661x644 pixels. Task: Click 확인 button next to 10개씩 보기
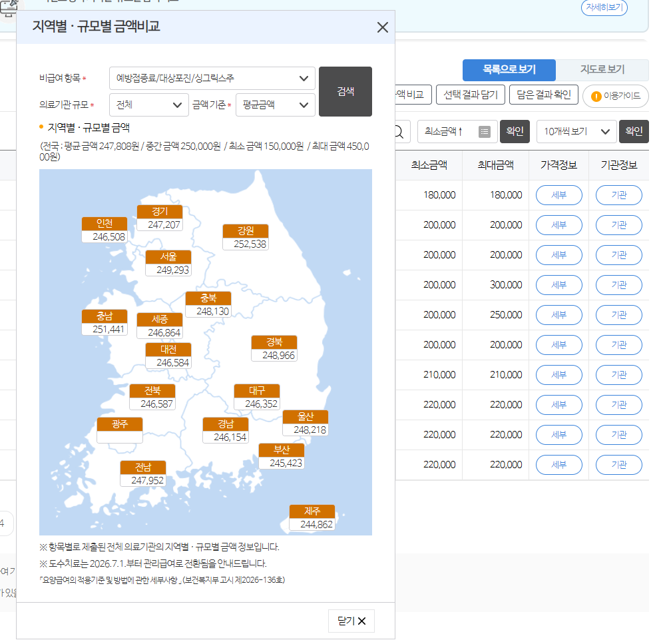pyautogui.click(x=634, y=131)
